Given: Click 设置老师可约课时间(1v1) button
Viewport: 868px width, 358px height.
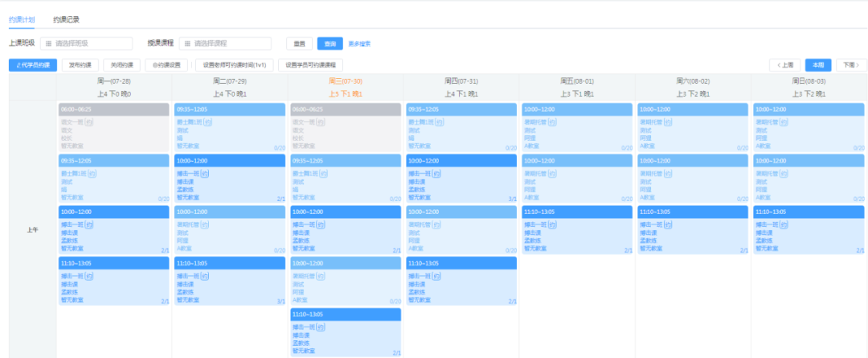Looking at the screenshot, I should pyautogui.click(x=234, y=65).
